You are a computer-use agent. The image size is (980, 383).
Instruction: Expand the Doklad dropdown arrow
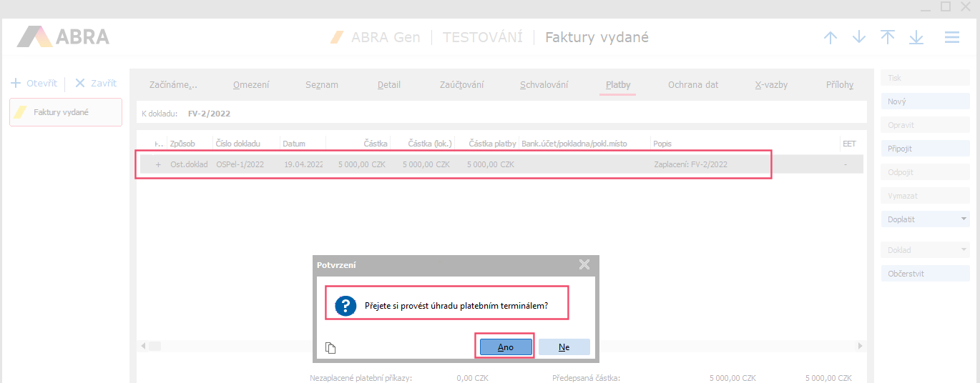click(964, 250)
